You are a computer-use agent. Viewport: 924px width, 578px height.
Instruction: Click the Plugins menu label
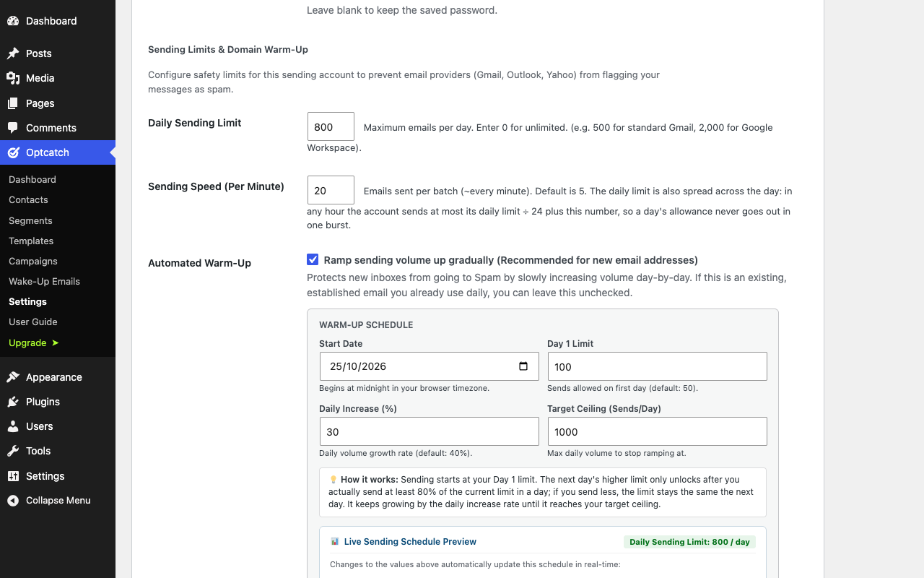[43, 402]
